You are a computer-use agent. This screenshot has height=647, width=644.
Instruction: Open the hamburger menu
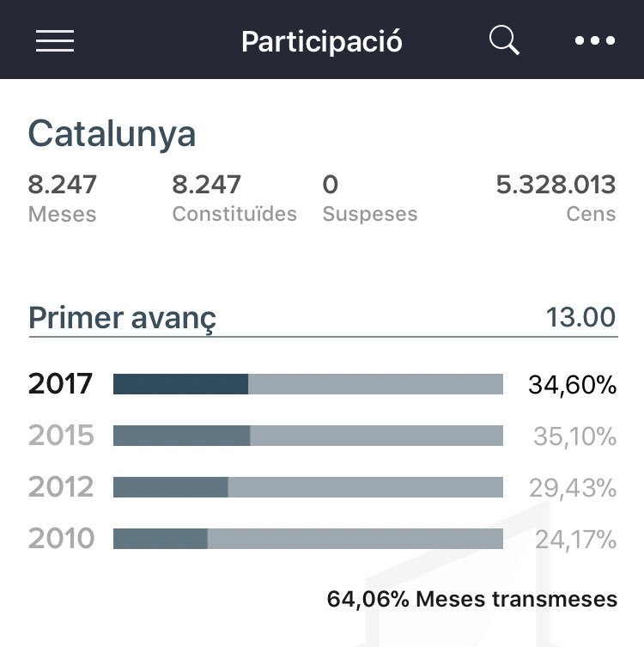click(x=55, y=40)
